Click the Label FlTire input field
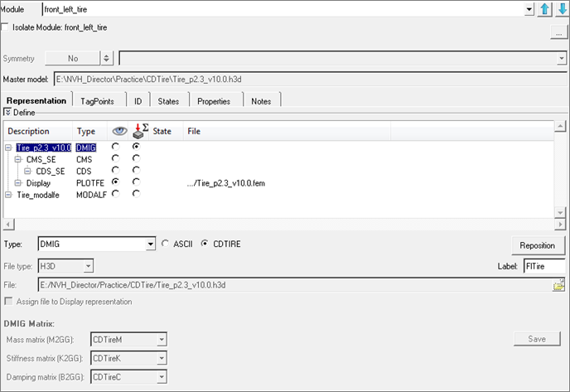This screenshot has width=570, height=392. pyautogui.click(x=544, y=266)
